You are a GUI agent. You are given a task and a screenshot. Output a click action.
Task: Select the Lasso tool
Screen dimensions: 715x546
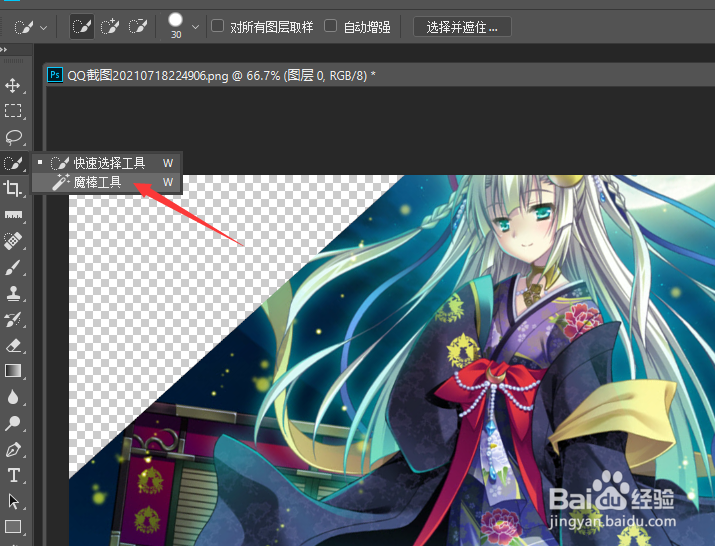(x=13, y=137)
